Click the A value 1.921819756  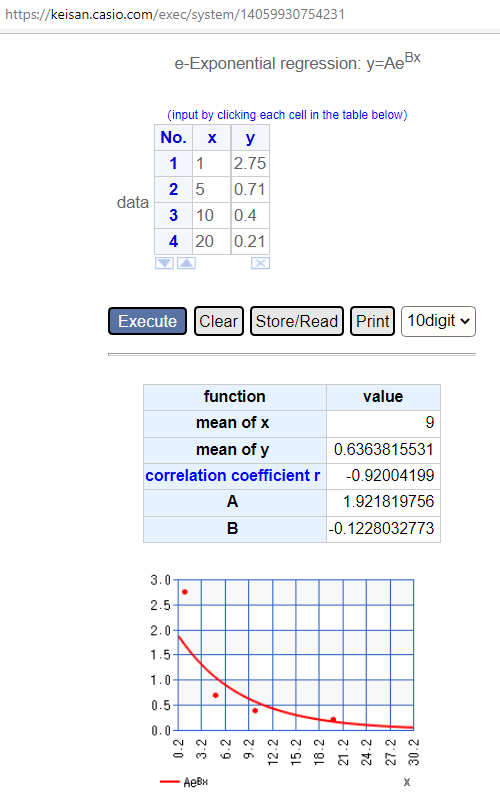tap(384, 501)
